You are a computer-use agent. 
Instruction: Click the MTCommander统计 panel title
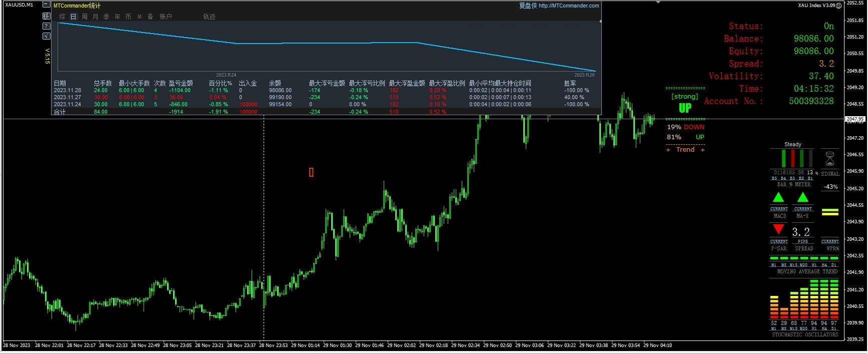pyautogui.click(x=77, y=6)
